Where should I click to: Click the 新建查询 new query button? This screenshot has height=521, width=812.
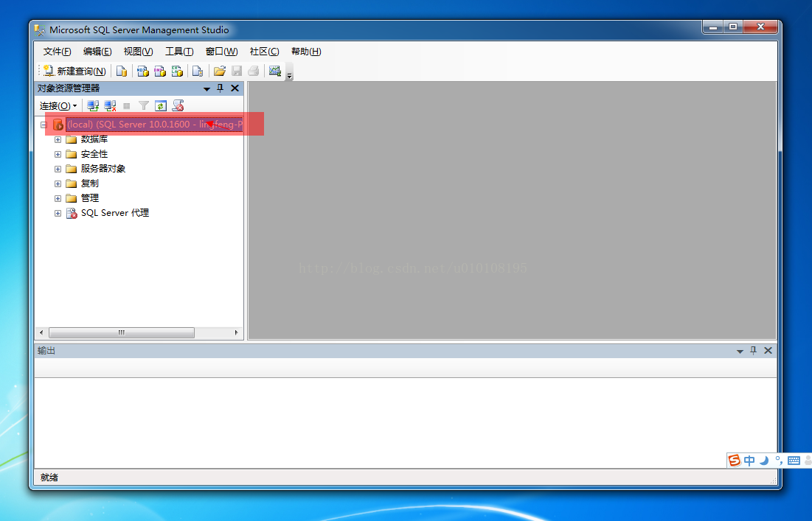(74, 71)
